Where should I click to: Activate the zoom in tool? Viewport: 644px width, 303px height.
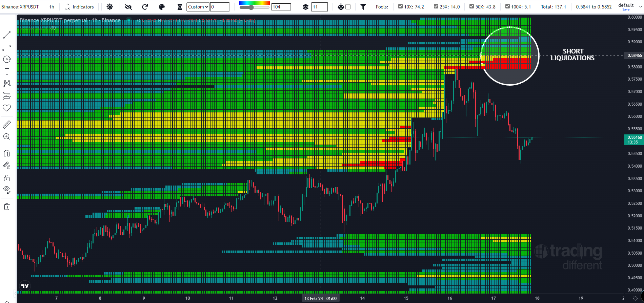coord(7,137)
